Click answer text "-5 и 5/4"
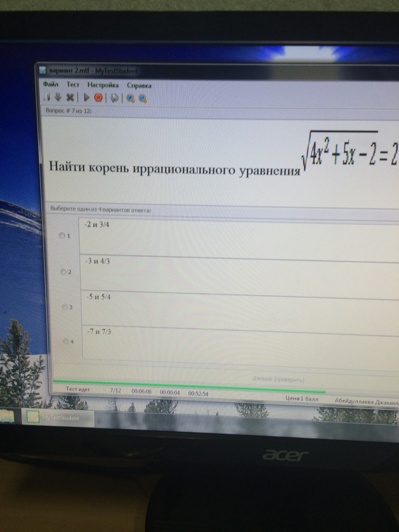This screenshot has height=532, width=399. 99,297
